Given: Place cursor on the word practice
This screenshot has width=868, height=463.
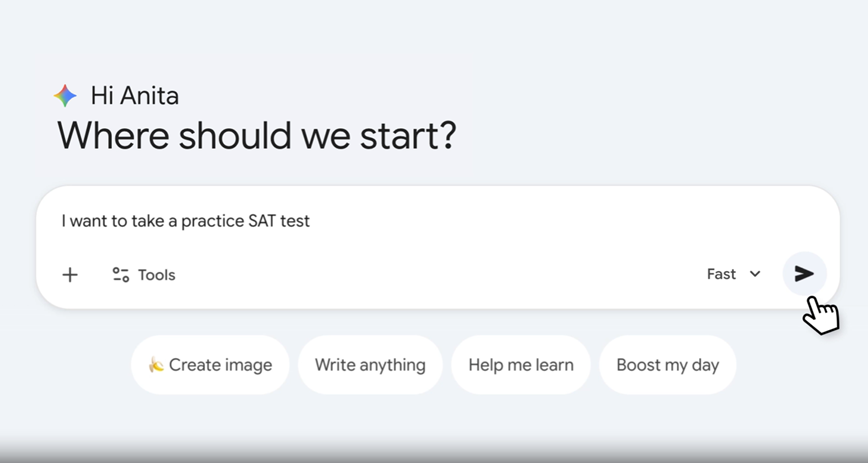Looking at the screenshot, I should 212,221.
